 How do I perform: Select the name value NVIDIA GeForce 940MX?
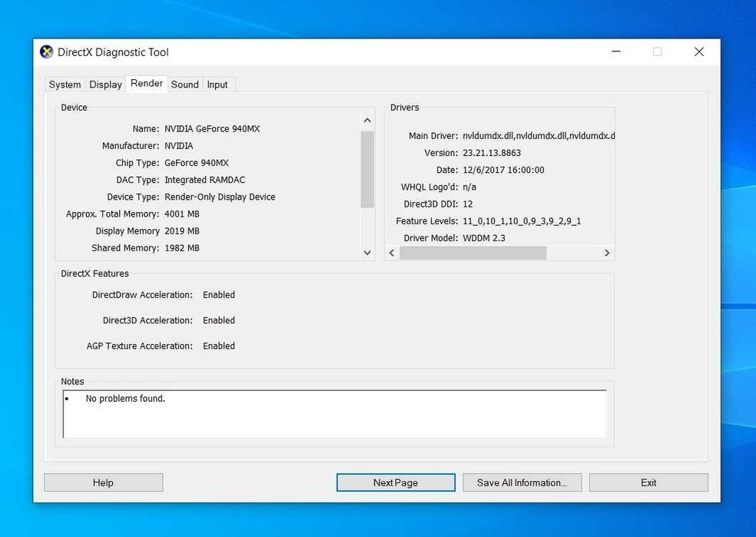pos(212,129)
